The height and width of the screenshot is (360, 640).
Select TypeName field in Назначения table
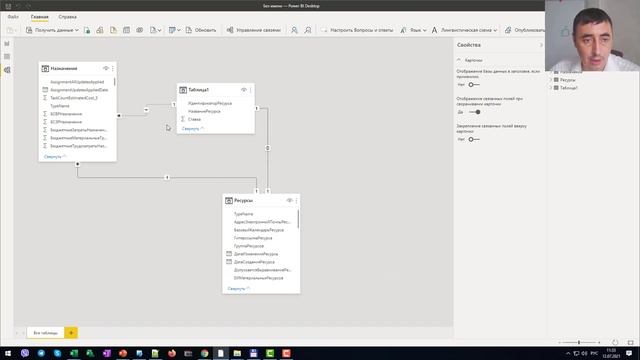[60, 106]
